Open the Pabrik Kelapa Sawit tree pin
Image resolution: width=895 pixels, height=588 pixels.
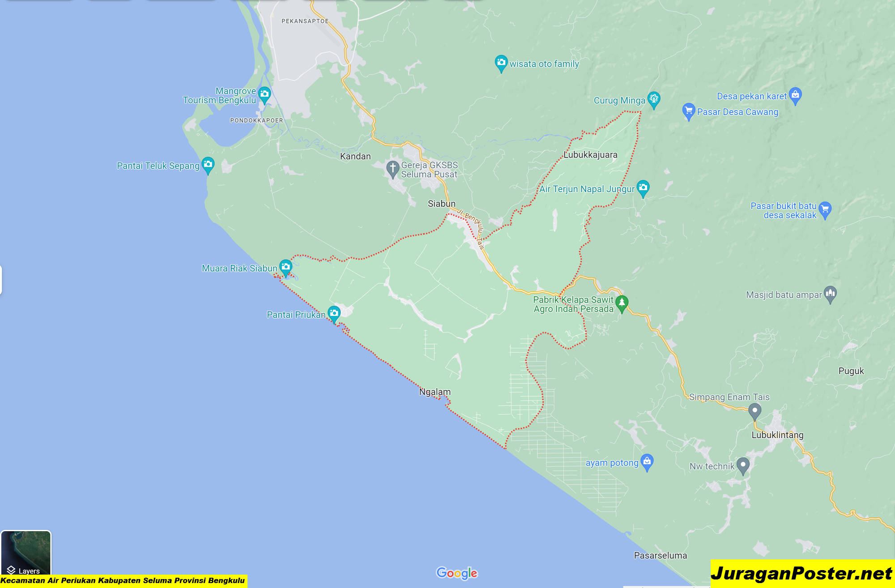click(622, 304)
